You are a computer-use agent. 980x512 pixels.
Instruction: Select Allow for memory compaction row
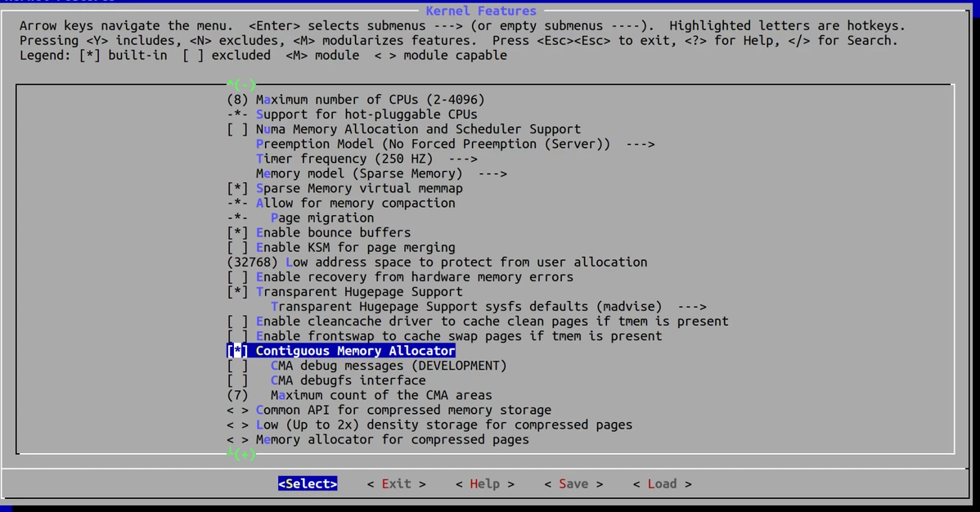[340, 203]
